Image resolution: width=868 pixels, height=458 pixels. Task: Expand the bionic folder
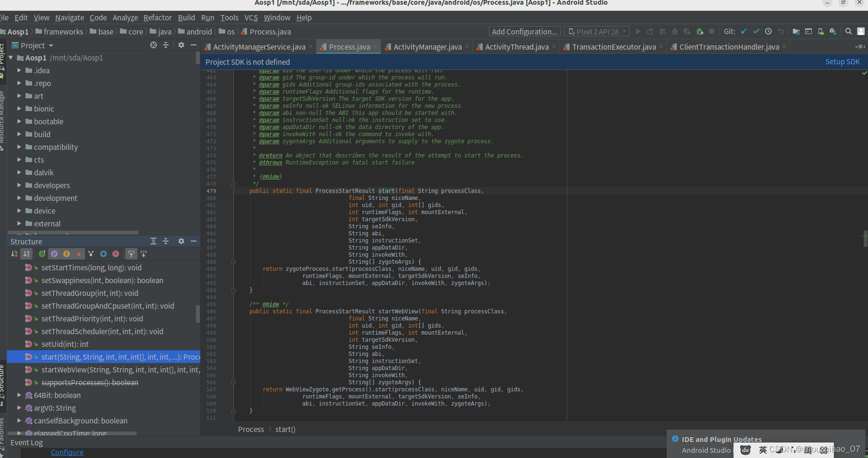19,108
